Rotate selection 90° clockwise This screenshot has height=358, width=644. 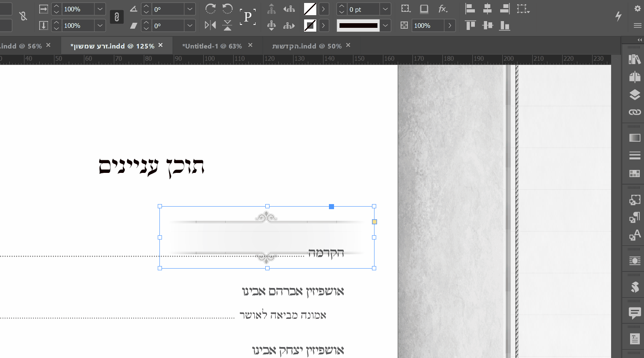tap(210, 8)
